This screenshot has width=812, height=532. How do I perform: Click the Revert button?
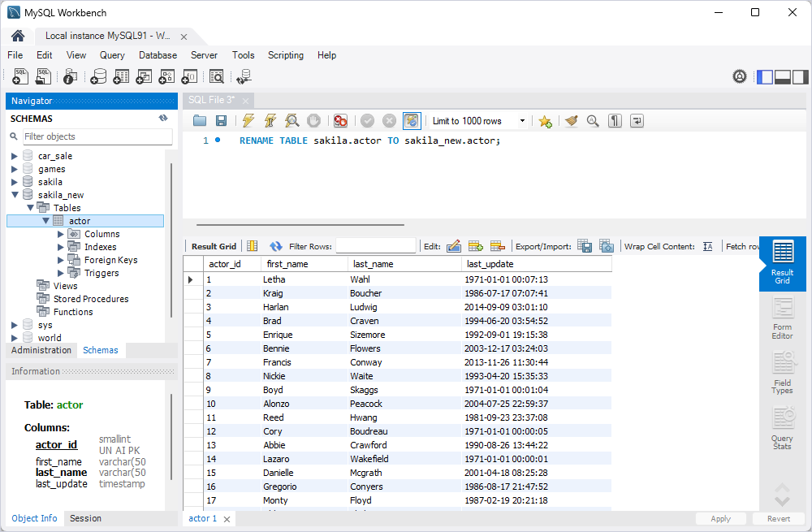click(x=779, y=518)
